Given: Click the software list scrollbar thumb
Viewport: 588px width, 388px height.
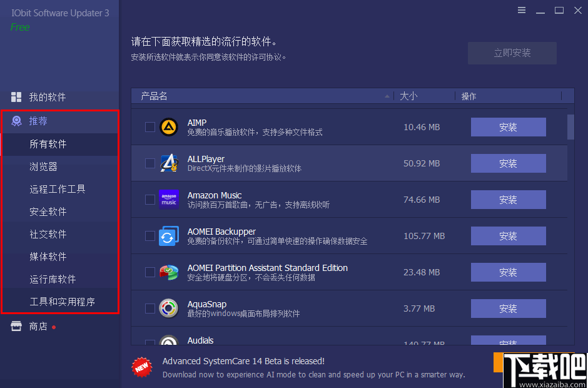Looking at the screenshot, I should tap(570, 127).
